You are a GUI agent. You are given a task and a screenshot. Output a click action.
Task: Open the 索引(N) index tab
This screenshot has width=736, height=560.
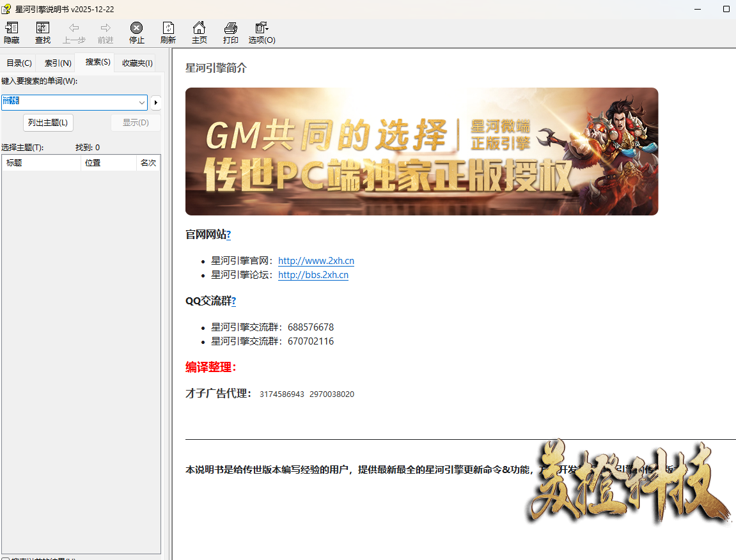(x=58, y=63)
